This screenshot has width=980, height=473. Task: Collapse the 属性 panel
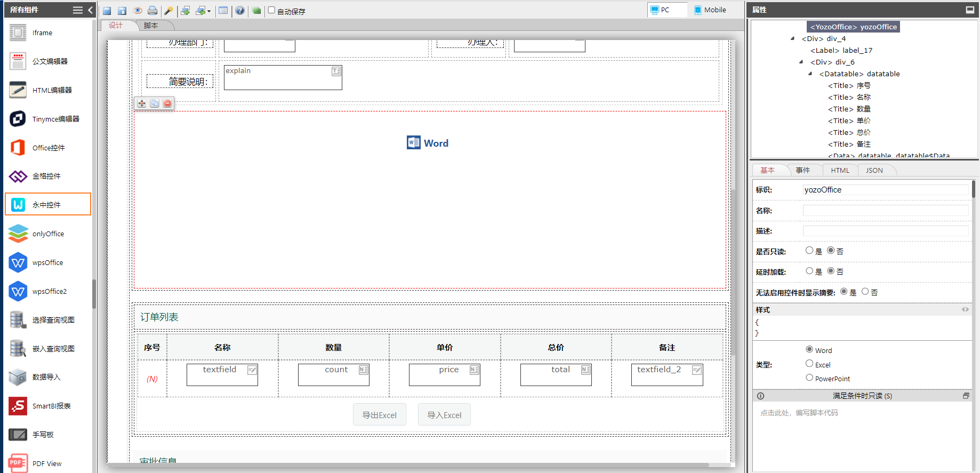pos(970,10)
